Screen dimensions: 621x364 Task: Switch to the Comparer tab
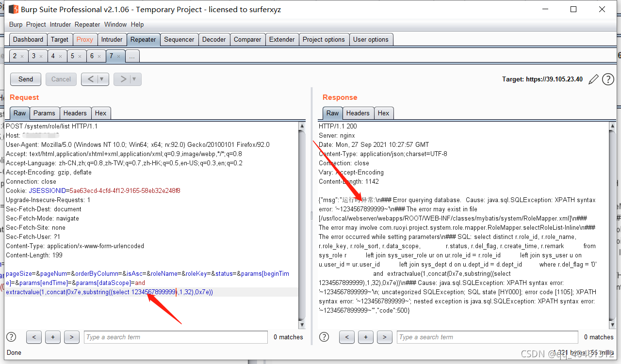[x=247, y=40]
